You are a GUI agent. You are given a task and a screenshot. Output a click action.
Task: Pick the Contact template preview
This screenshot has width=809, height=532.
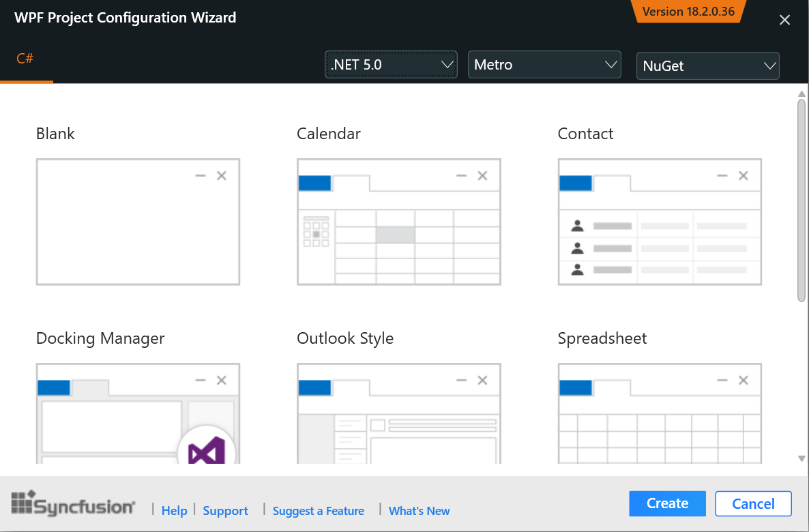pos(660,222)
